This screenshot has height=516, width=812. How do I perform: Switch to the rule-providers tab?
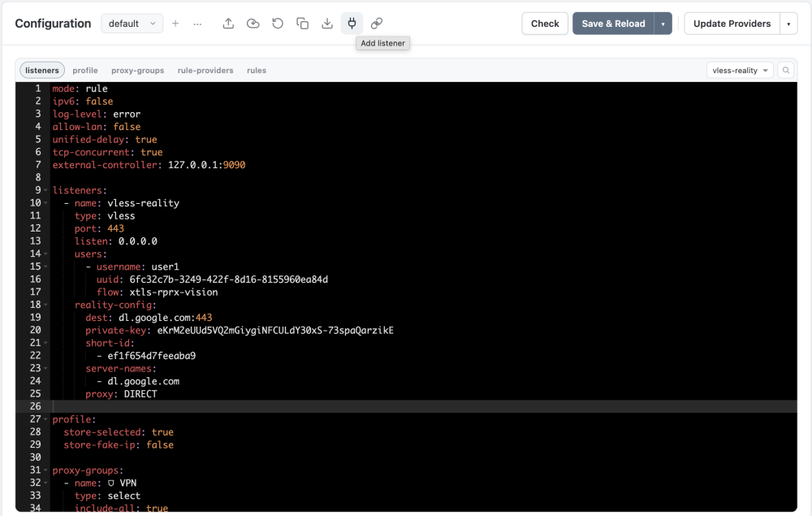point(205,71)
